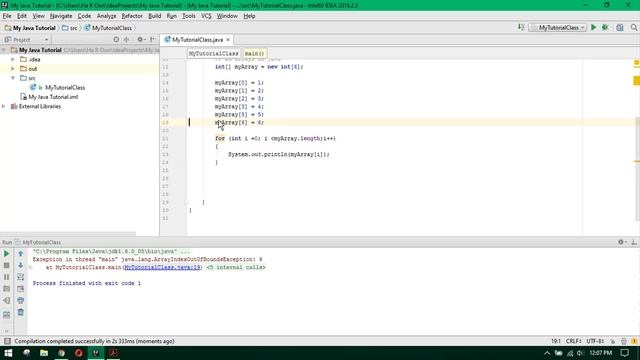Open the Build menu
Image resolution: width=640 pixels, height=360 pixels.
point(154,16)
